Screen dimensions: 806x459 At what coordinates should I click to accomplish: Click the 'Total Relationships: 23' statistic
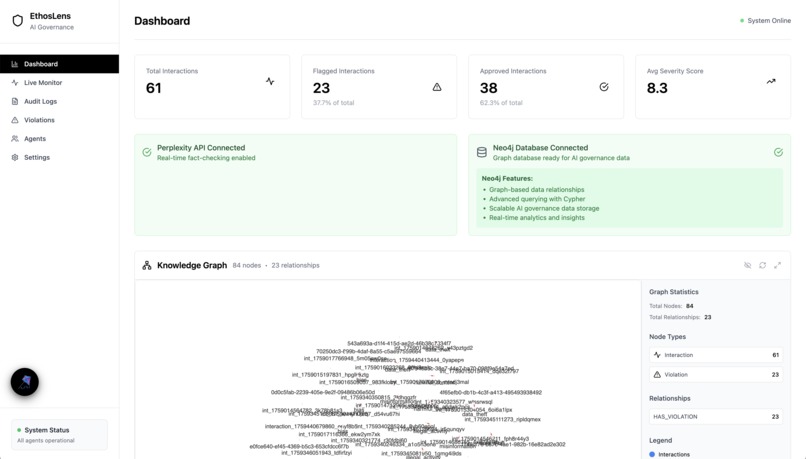(x=680, y=317)
